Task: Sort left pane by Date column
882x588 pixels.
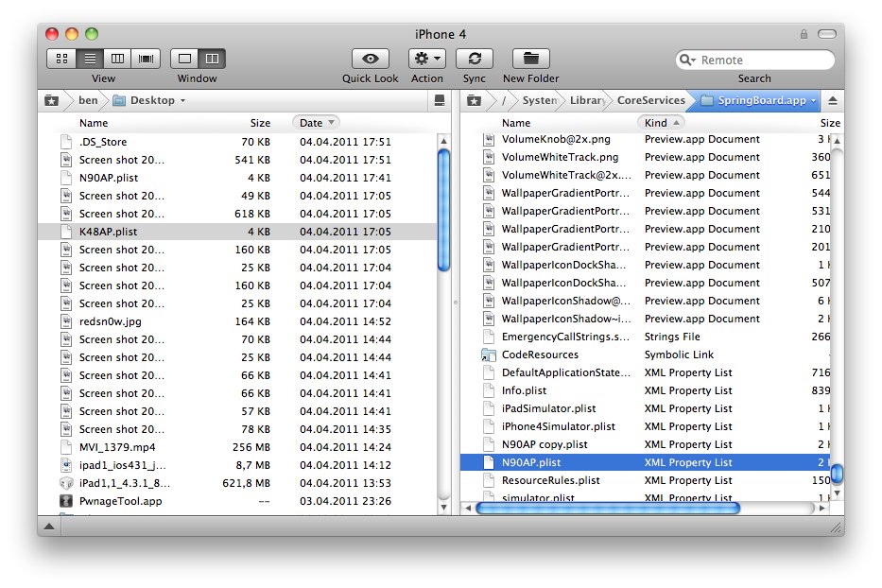Action: point(317,123)
